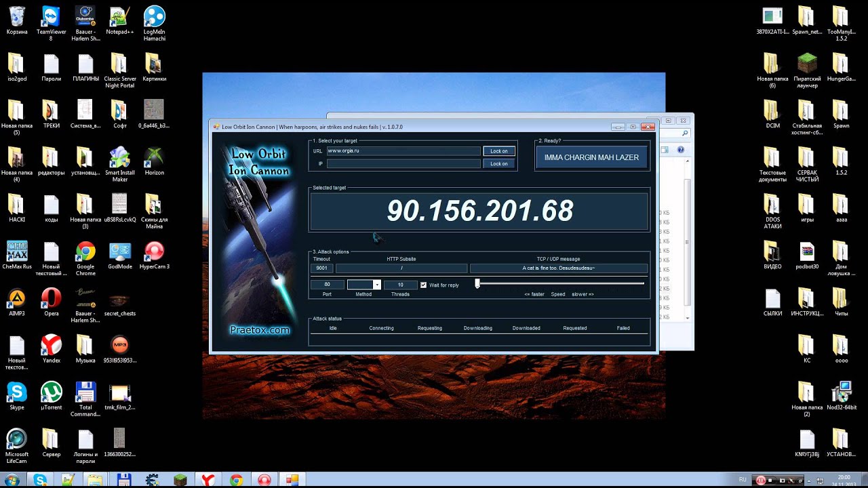The width and height of the screenshot is (868, 488).
Task: Click Lock on beside the IP field
Action: 498,163
